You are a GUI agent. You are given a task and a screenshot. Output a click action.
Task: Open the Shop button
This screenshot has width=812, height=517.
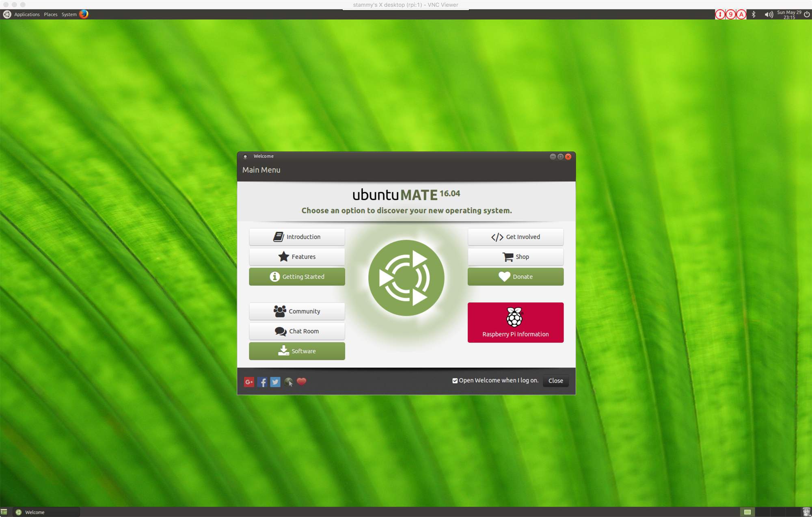[x=515, y=257]
